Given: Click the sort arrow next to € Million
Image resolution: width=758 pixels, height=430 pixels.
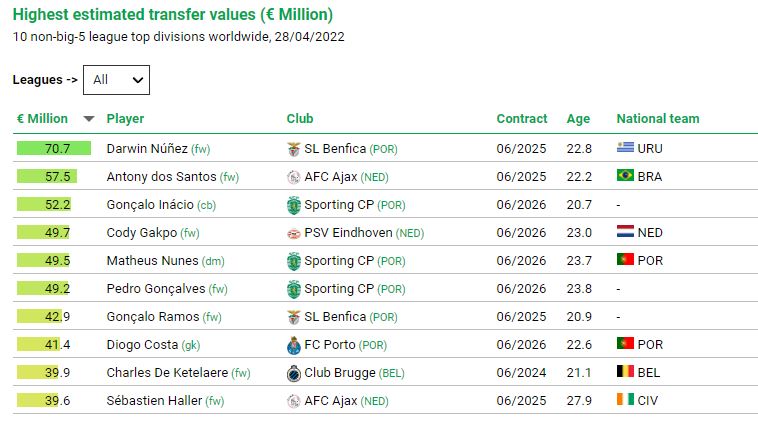Looking at the screenshot, I should tap(89, 119).
